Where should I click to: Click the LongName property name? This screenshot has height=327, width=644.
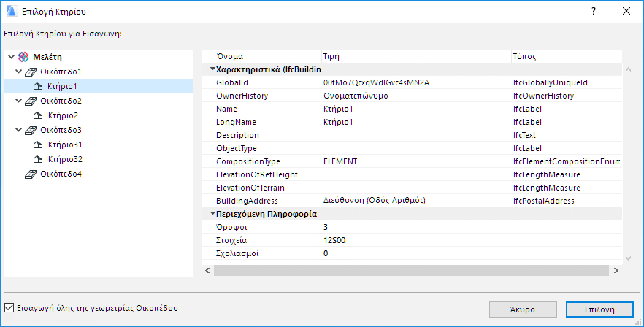[236, 122]
